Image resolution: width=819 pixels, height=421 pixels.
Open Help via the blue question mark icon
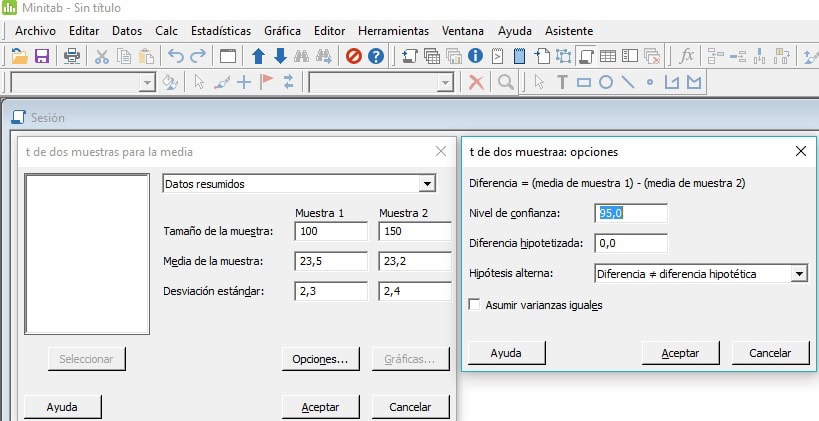(376, 56)
